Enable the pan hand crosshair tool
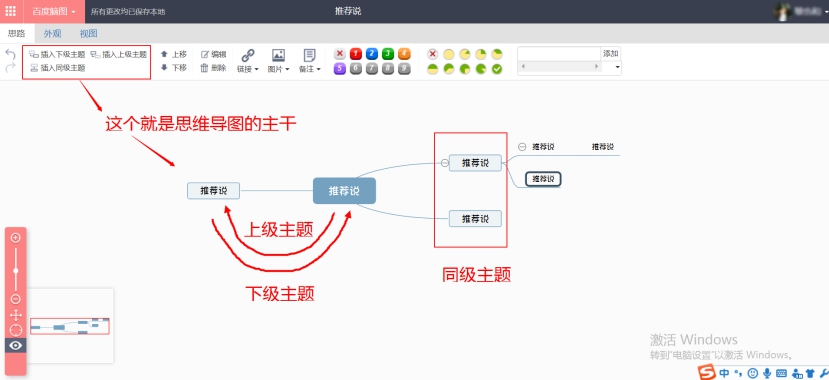The width and height of the screenshot is (829, 380). [15, 316]
